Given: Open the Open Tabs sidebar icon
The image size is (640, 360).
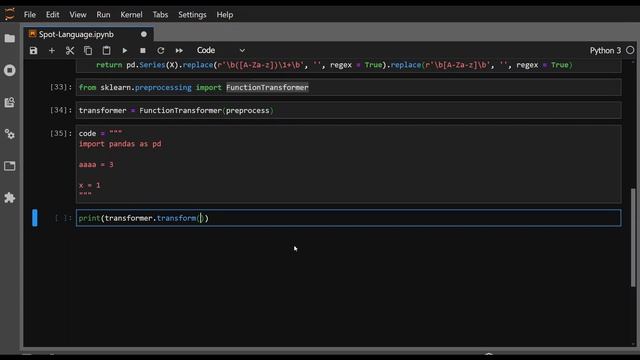Looking at the screenshot, I should (9, 166).
